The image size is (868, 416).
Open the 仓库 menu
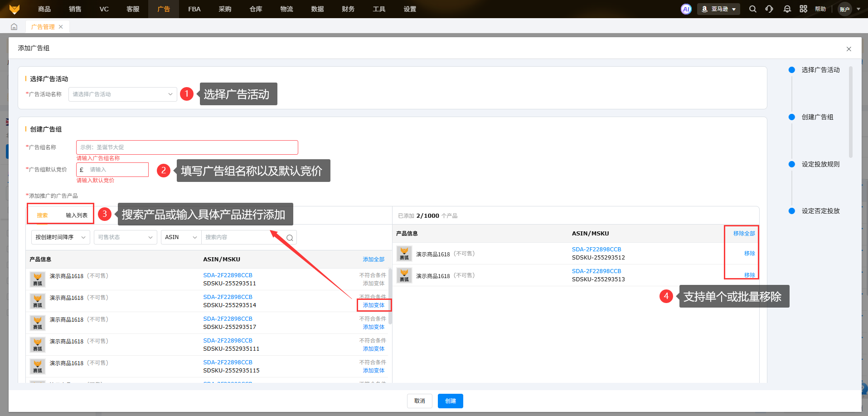pyautogui.click(x=256, y=9)
